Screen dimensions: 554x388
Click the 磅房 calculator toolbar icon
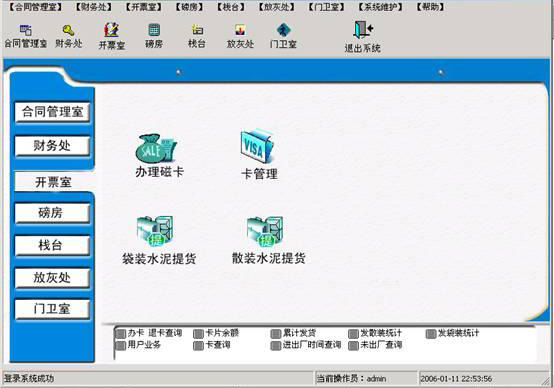[x=154, y=30]
